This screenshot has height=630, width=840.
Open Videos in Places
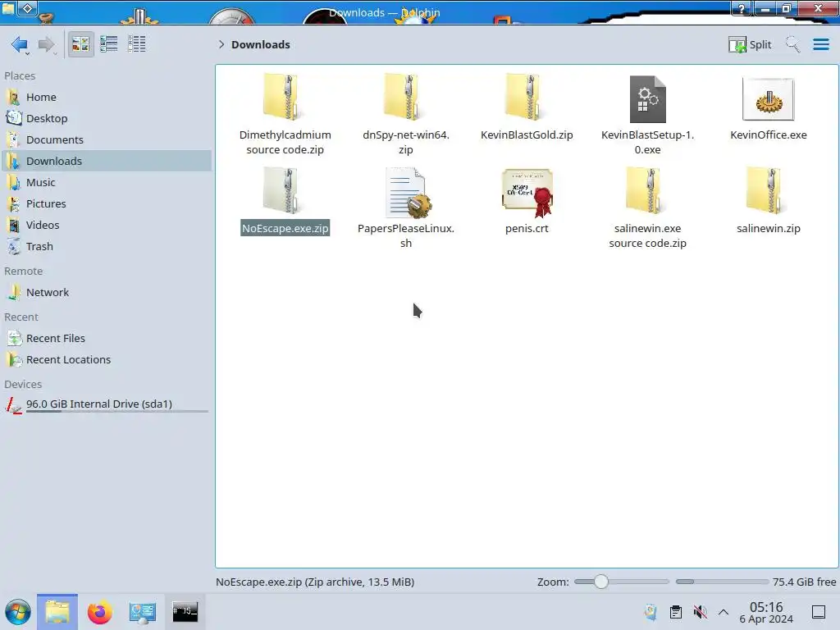coord(106,226)
